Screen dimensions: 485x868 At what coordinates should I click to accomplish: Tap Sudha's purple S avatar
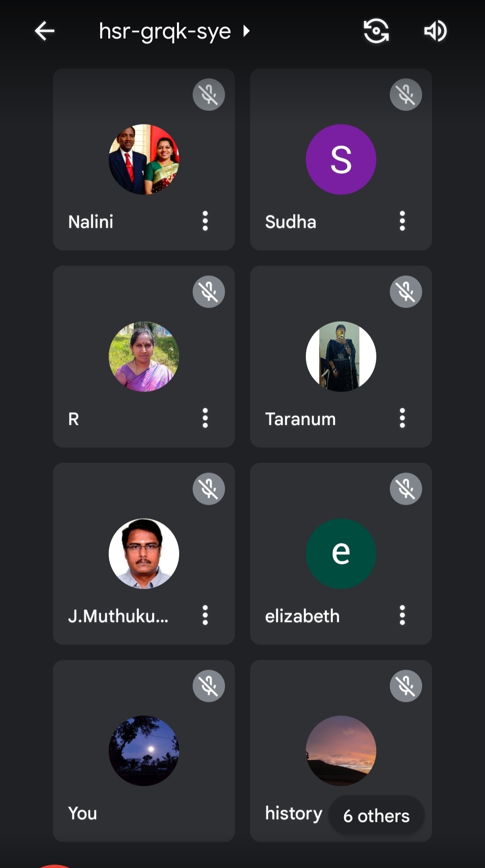click(341, 159)
